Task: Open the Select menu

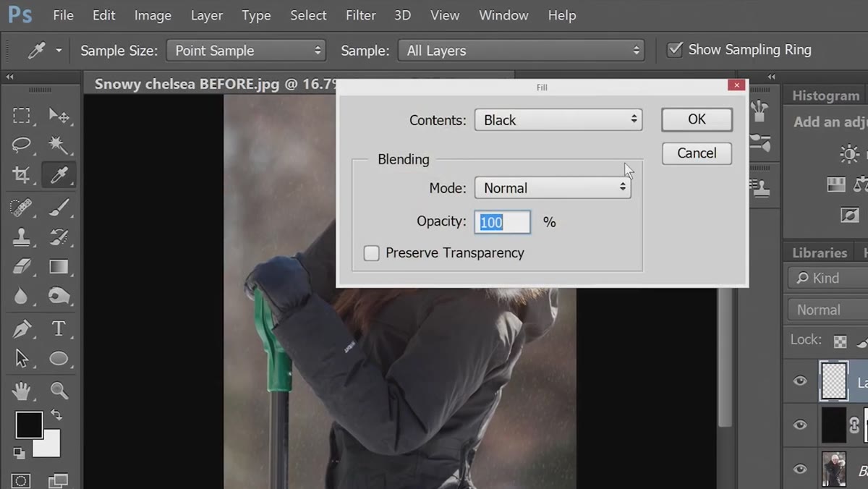Action: click(x=308, y=15)
